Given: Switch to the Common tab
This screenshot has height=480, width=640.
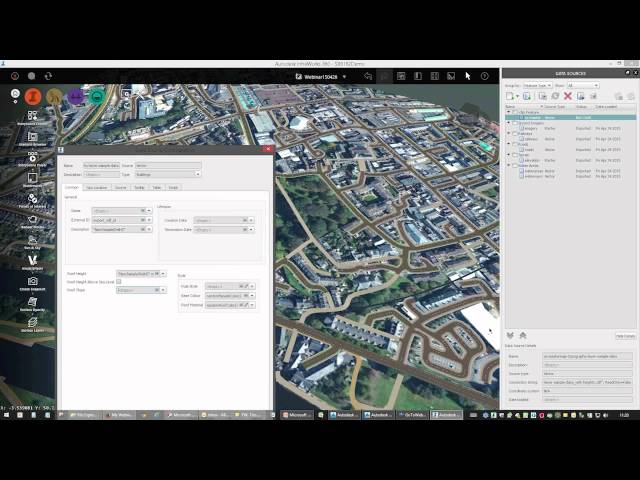Looking at the screenshot, I should (x=72, y=187).
